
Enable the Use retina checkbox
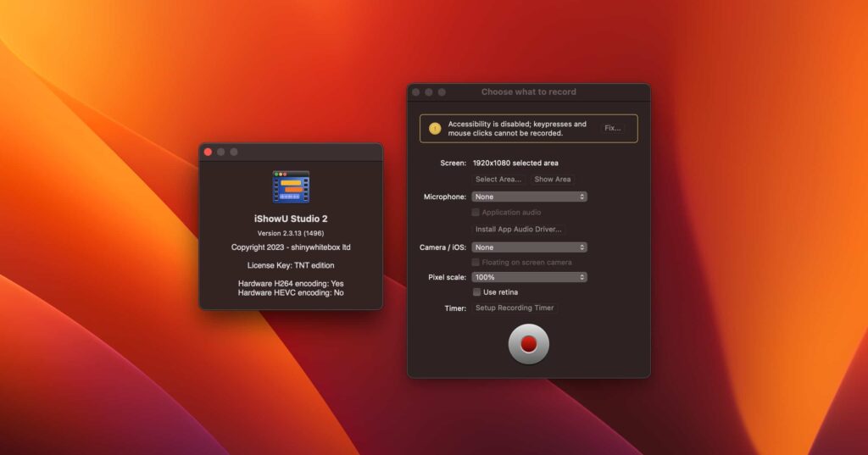coord(476,292)
